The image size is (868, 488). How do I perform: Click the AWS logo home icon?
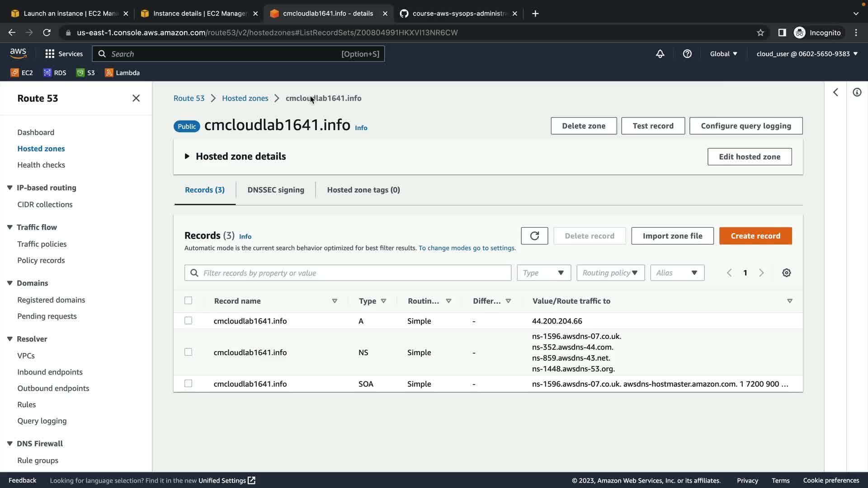pyautogui.click(x=18, y=53)
